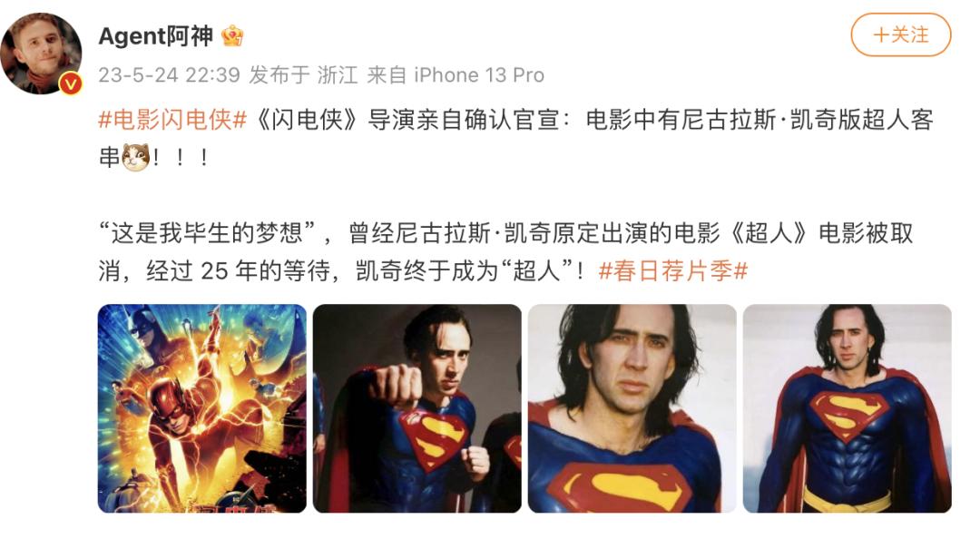980x539 pixels.
Task: Open the Agent阿神 username link
Action: tap(156, 36)
